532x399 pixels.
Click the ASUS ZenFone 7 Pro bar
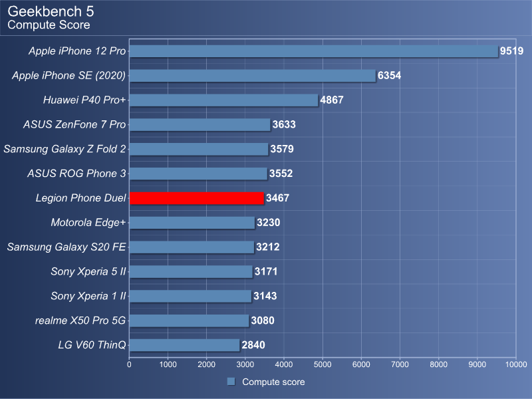[x=199, y=125]
